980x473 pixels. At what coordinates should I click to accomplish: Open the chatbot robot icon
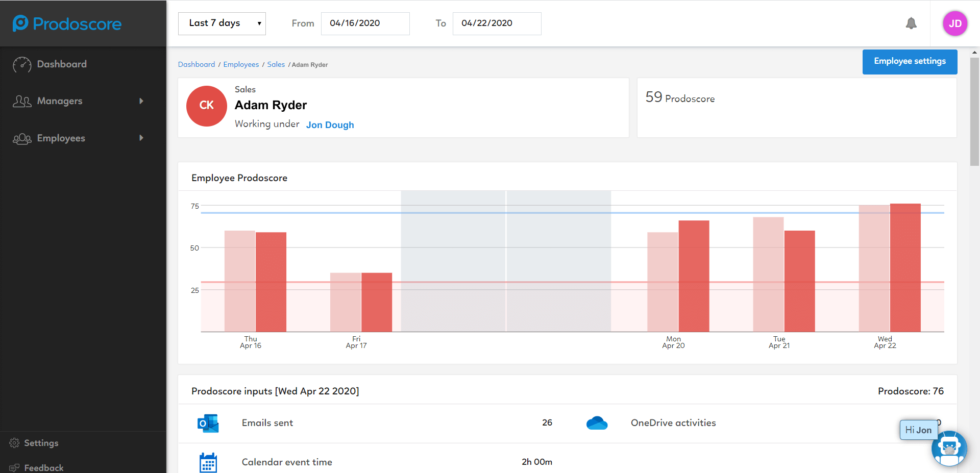(x=949, y=449)
